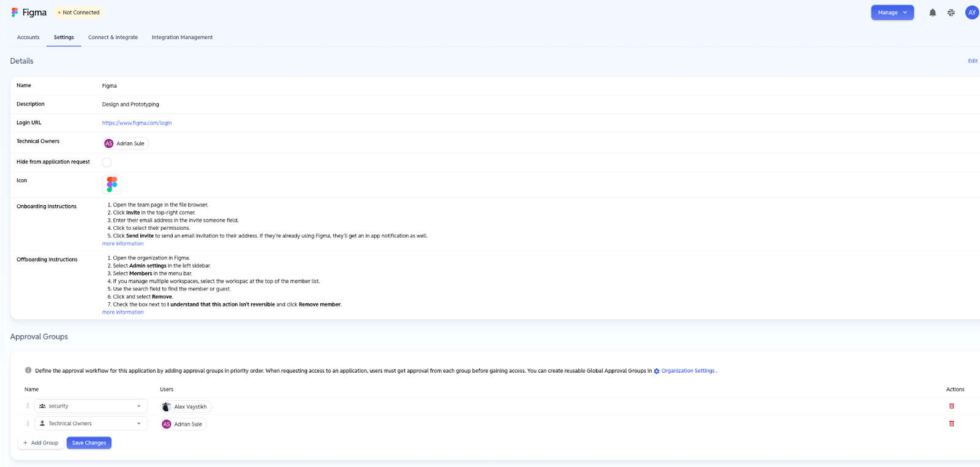Open the Figma login URL link
The height and width of the screenshot is (467, 980).
tap(137, 123)
